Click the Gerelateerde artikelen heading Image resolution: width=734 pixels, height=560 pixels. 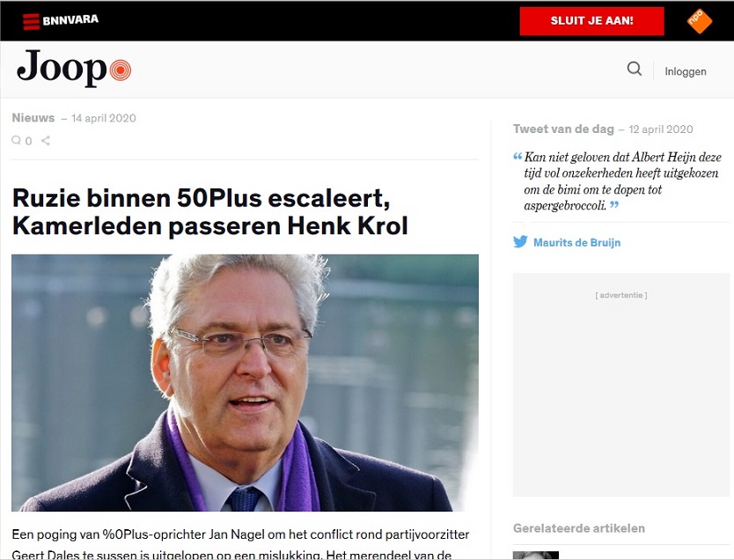coord(578,528)
